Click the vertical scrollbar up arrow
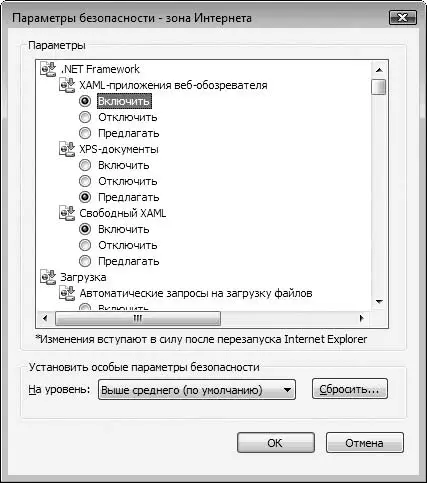This screenshot has height=483, width=427. pyautogui.click(x=379, y=70)
